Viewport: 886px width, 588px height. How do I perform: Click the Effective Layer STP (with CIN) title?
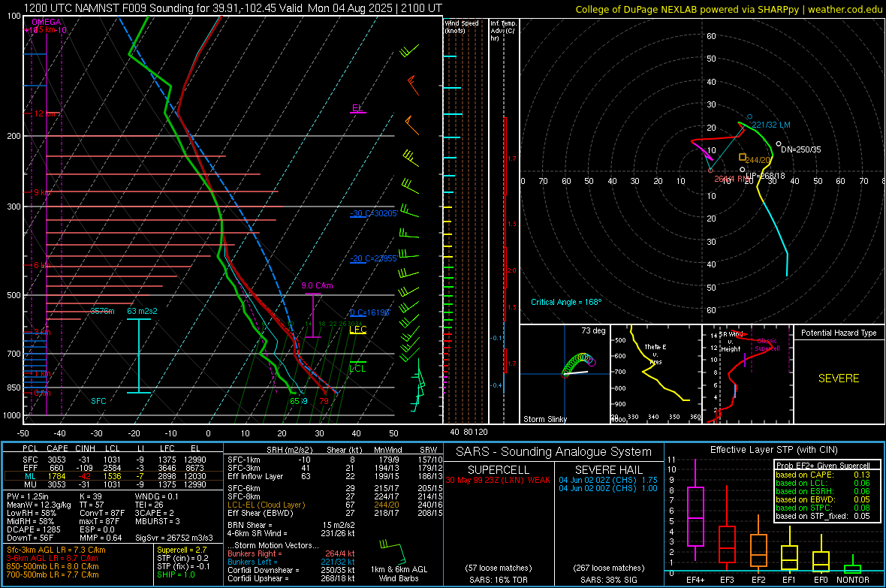coord(774,450)
